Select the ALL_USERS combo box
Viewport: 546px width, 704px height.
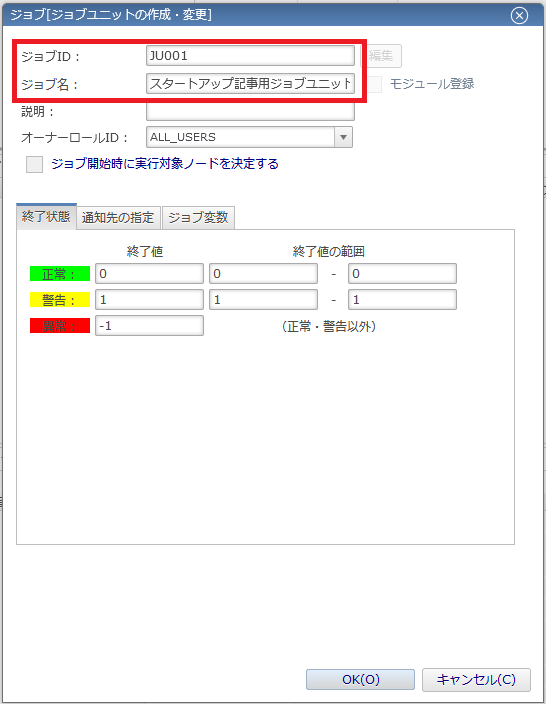pos(249,137)
